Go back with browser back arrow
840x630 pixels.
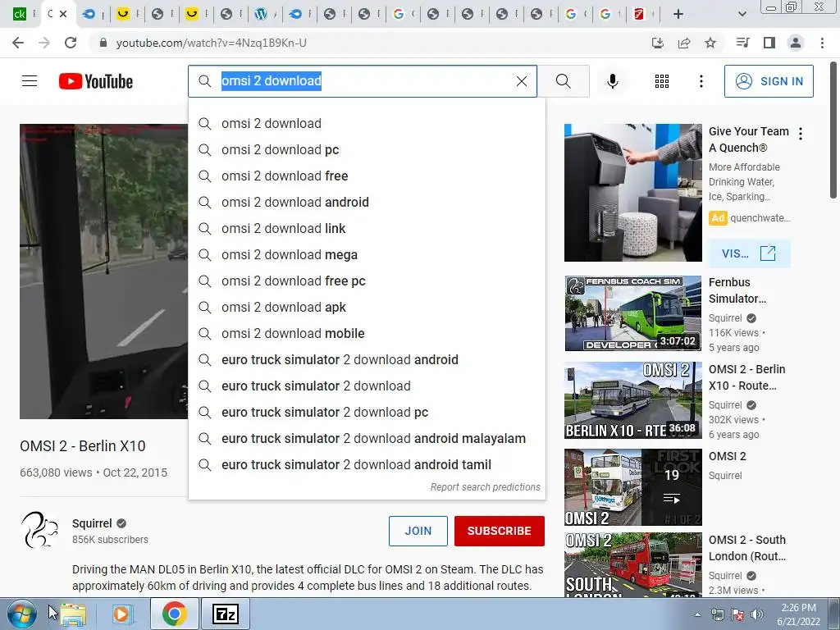[x=18, y=43]
